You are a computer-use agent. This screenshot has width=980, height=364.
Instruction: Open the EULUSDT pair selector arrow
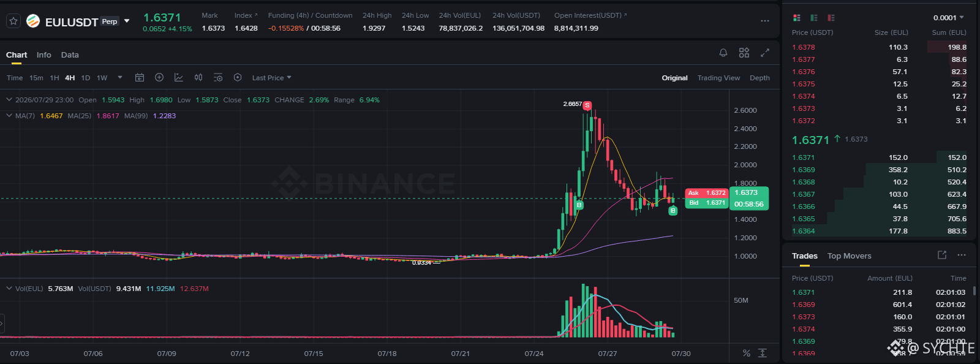tap(127, 21)
